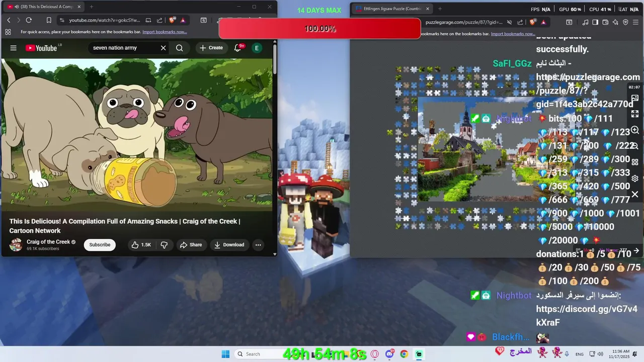Screen dimensions: 644x362
Task: Open more actions ellipsis under video
Action: (258, 245)
